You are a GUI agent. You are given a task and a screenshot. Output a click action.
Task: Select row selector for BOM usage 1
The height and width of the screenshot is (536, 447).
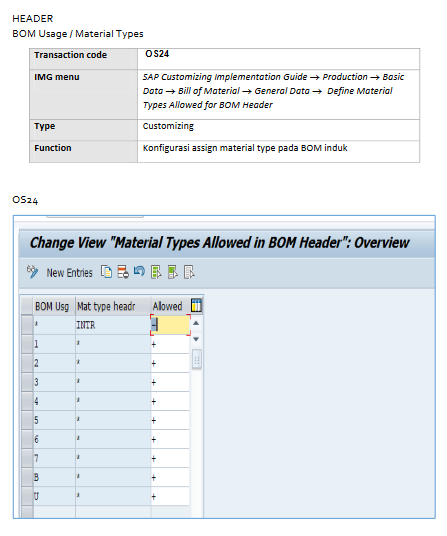tap(27, 344)
